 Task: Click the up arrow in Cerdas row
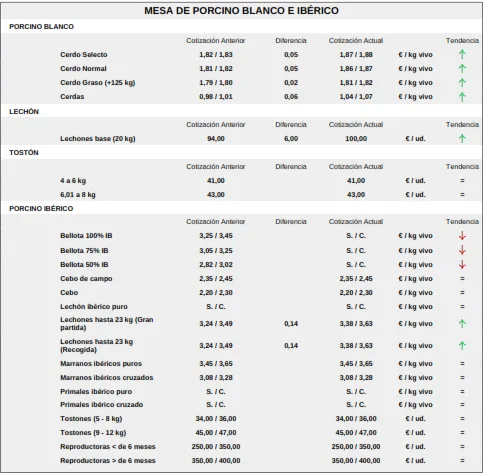click(462, 97)
